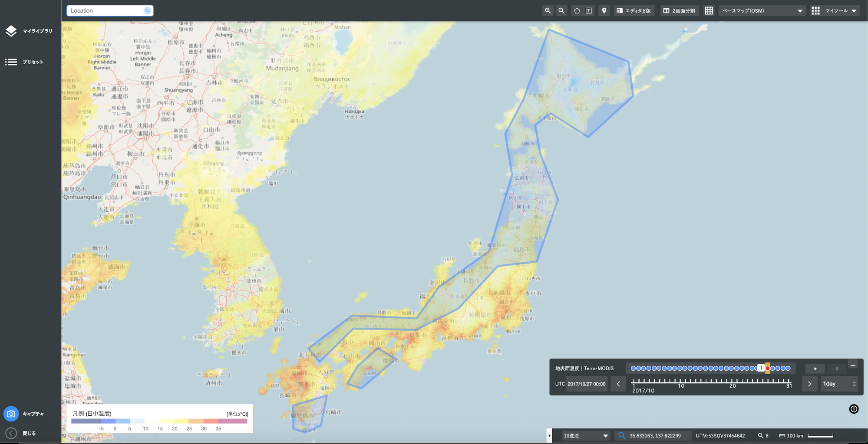Click the マイツール grid apps icon
Screen dimensions: 868x444
coord(815,11)
